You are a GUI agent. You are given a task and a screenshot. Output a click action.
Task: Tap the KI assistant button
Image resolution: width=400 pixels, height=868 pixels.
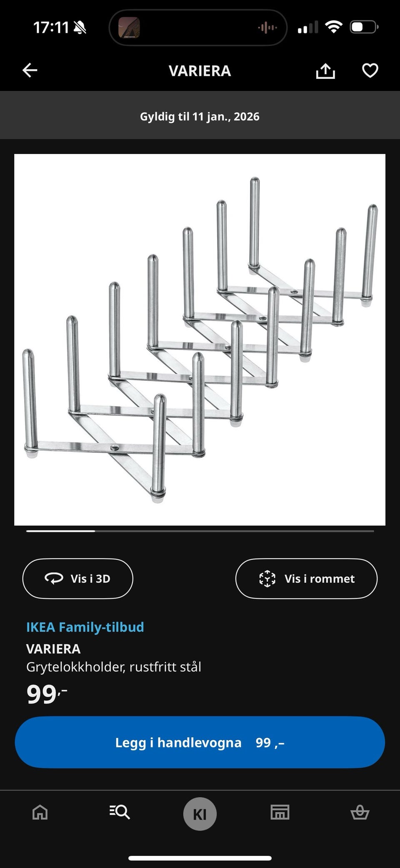(200, 814)
